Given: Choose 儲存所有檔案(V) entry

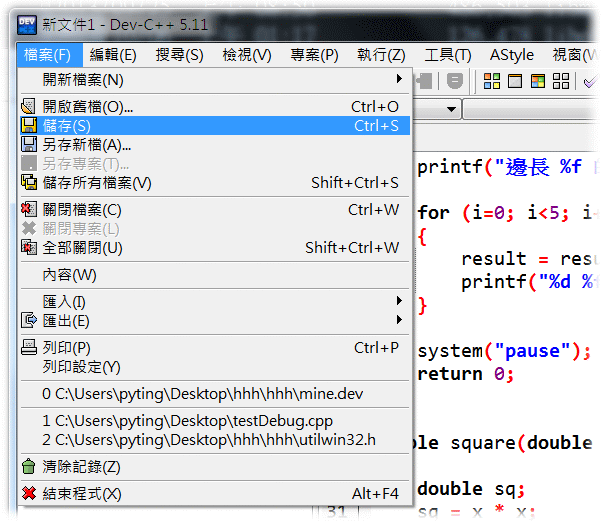Looking at the screenshot, I should (x=215, y=182).
